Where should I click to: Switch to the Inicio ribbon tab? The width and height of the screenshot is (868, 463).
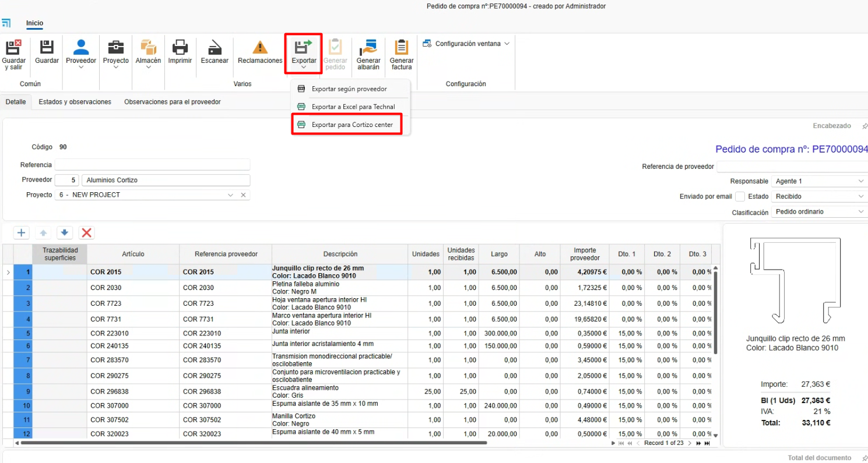(x=34, y=23)
